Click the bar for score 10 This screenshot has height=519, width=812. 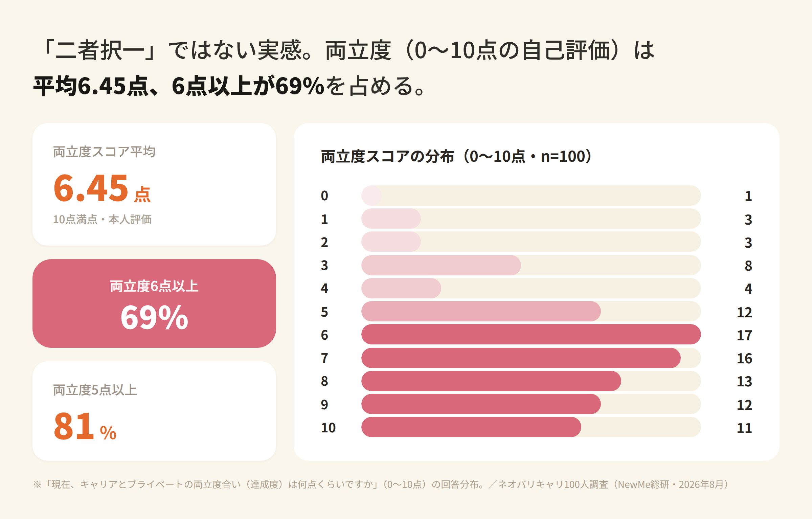tap(471, 427)
